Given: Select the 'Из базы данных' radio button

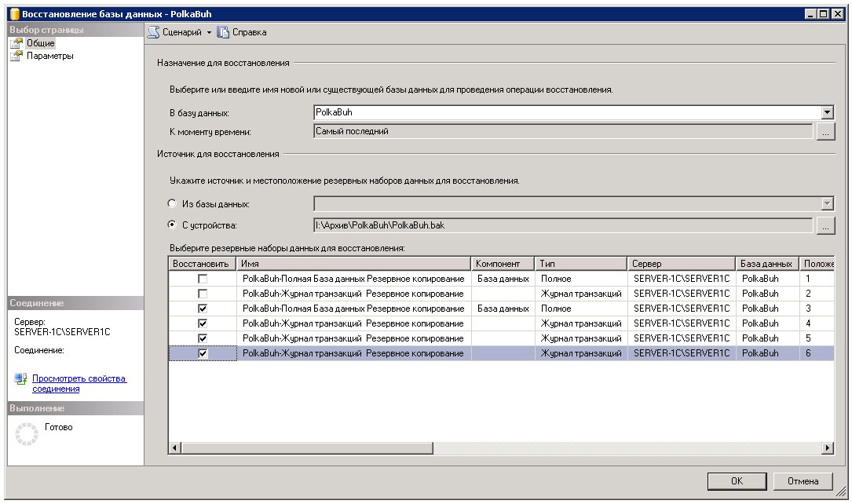Looking at the screenshot, I should click(x=173, y=204).
